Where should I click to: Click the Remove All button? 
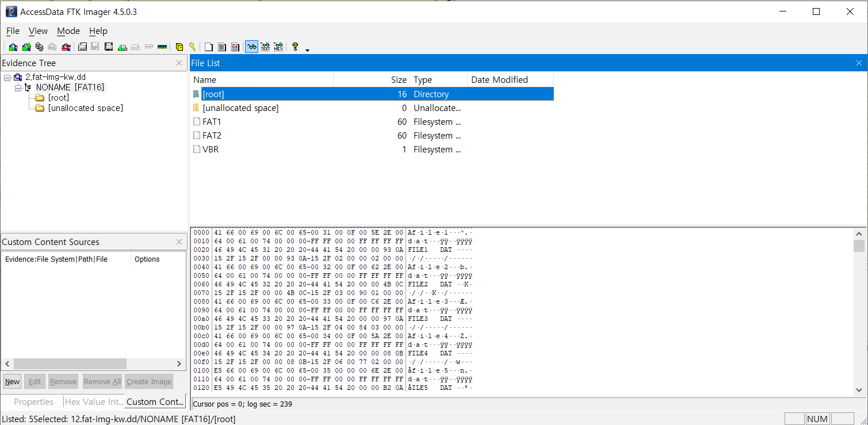[102, 381]
